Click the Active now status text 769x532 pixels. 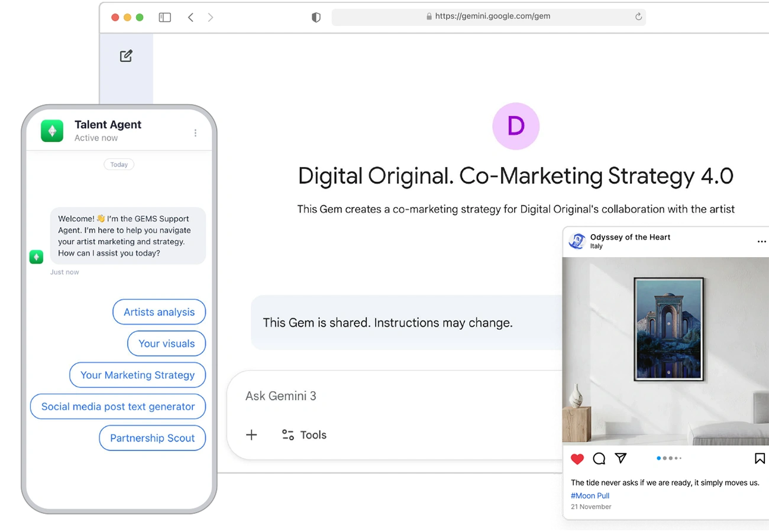96,138
